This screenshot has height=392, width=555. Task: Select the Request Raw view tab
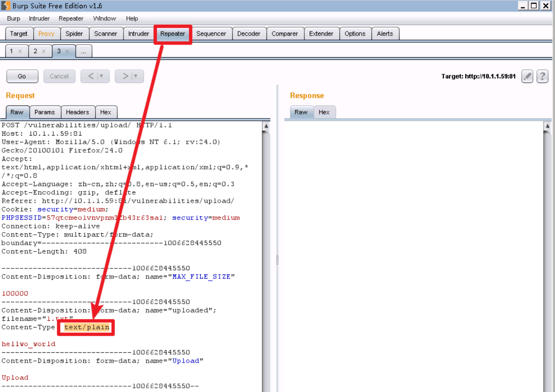pos(17,112)
